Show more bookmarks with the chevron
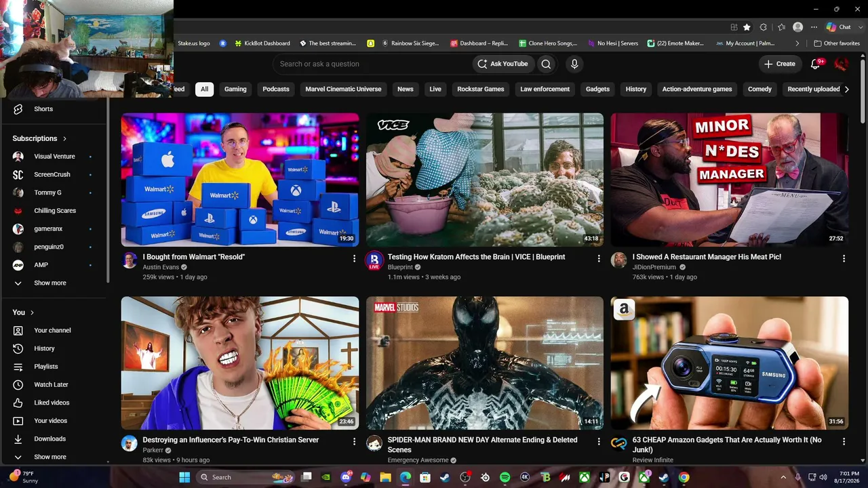Image resolution: width=868 pixels, height=488 pixels. click(x=797, y=43)
